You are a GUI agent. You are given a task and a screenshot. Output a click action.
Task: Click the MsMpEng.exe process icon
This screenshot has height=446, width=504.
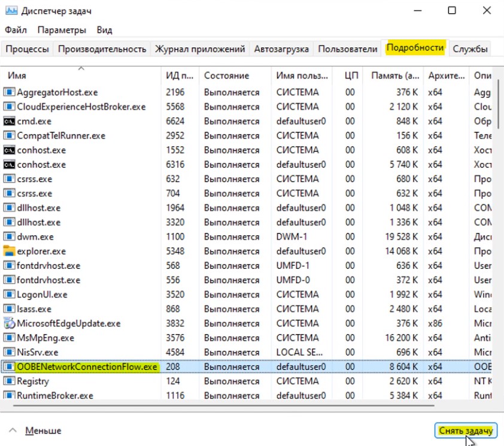pos(9,338)
